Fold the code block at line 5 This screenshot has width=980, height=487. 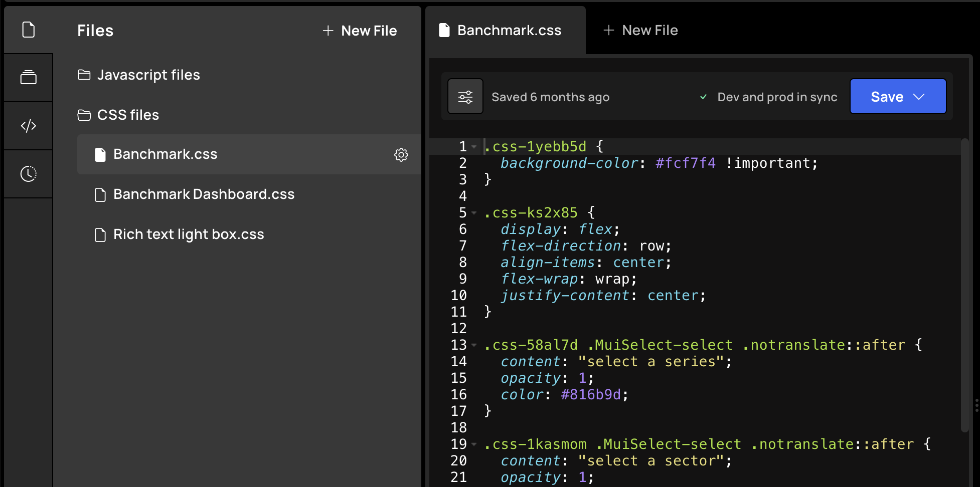tap(474, 213)
